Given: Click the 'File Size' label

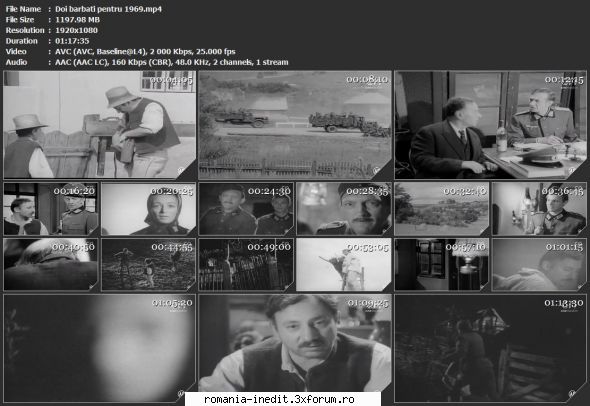Looking at the screenshot, I should tap(20, 20).
